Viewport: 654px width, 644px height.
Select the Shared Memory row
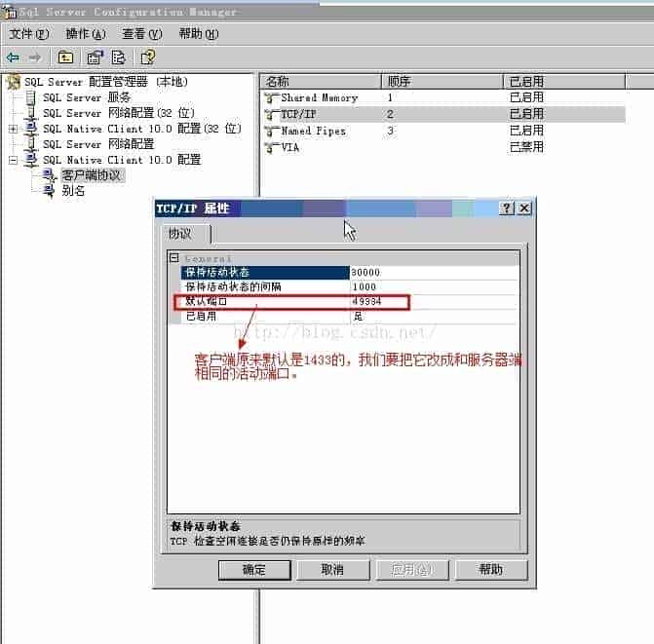point(444,98)
